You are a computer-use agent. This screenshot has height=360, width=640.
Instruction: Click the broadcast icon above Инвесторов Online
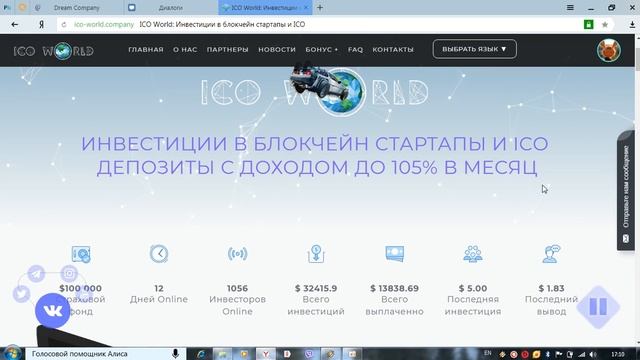tap(238, 254)
